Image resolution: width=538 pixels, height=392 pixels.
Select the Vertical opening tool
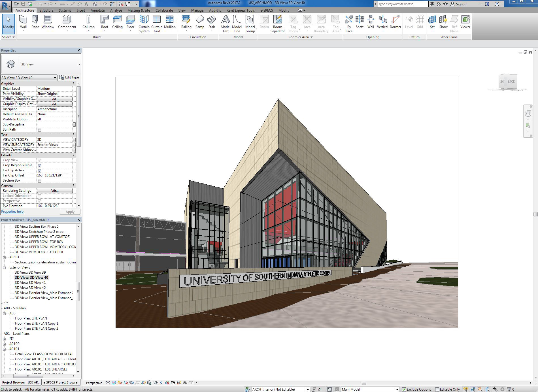[x=382, y=22]
